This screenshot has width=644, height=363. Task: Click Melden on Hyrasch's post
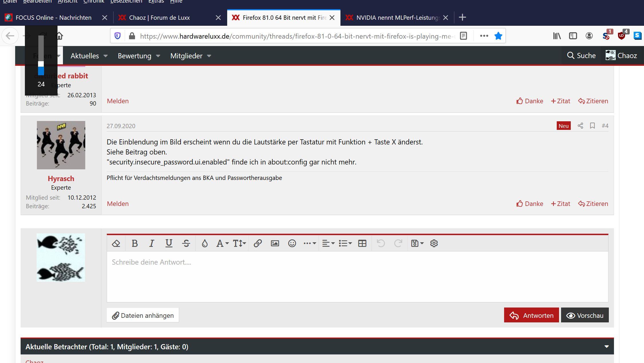coord(118,204)
